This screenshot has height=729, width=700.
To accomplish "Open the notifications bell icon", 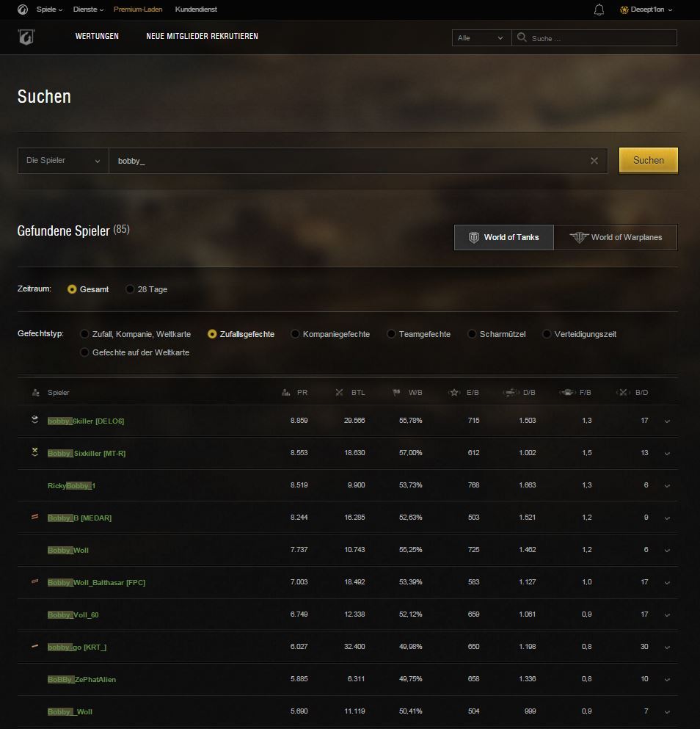I will 599,10.
